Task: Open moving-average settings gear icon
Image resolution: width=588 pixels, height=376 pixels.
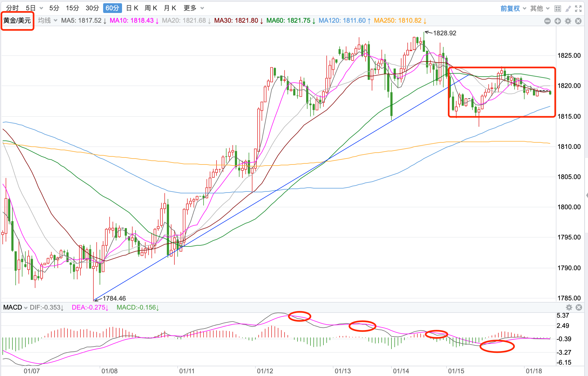Action: (x=568, y=21)
